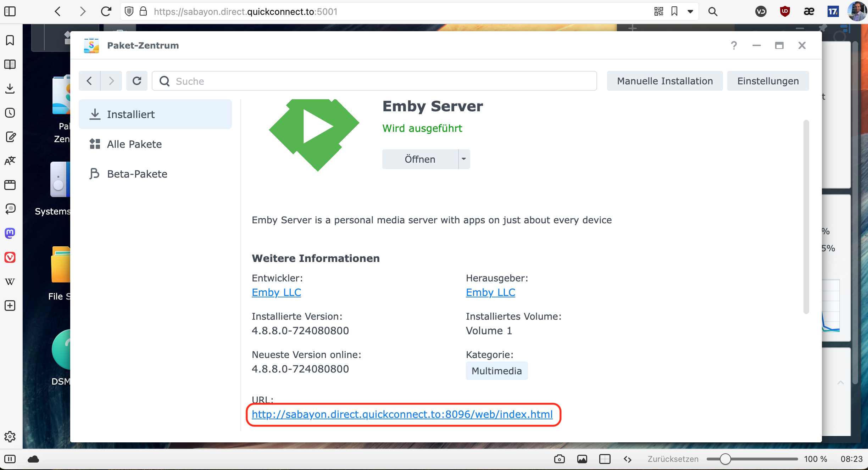
Task: Toggle tab tiling in status bar
Action: [605, 459]
